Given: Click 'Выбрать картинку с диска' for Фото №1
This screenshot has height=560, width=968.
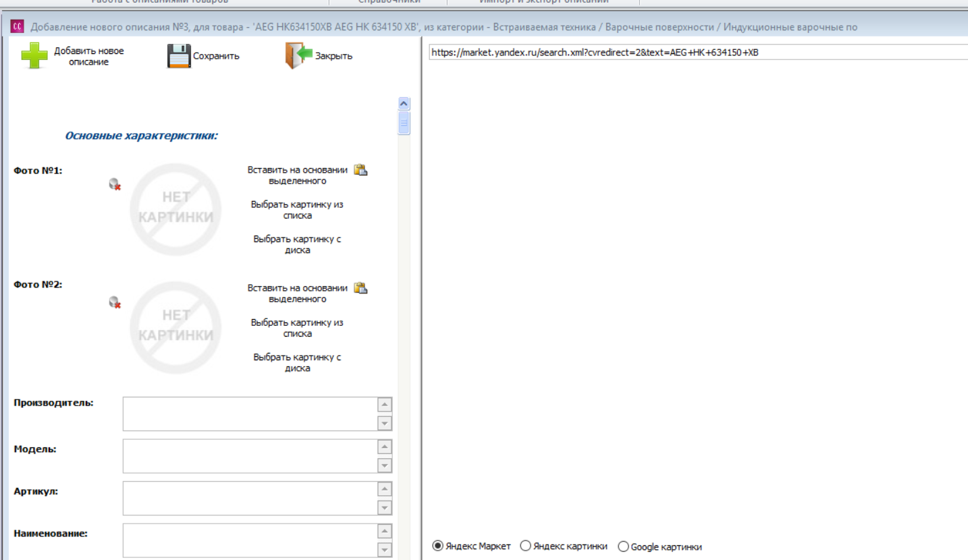Looking at the screenshot, I should pyautogui.click(x=297, y=244).
